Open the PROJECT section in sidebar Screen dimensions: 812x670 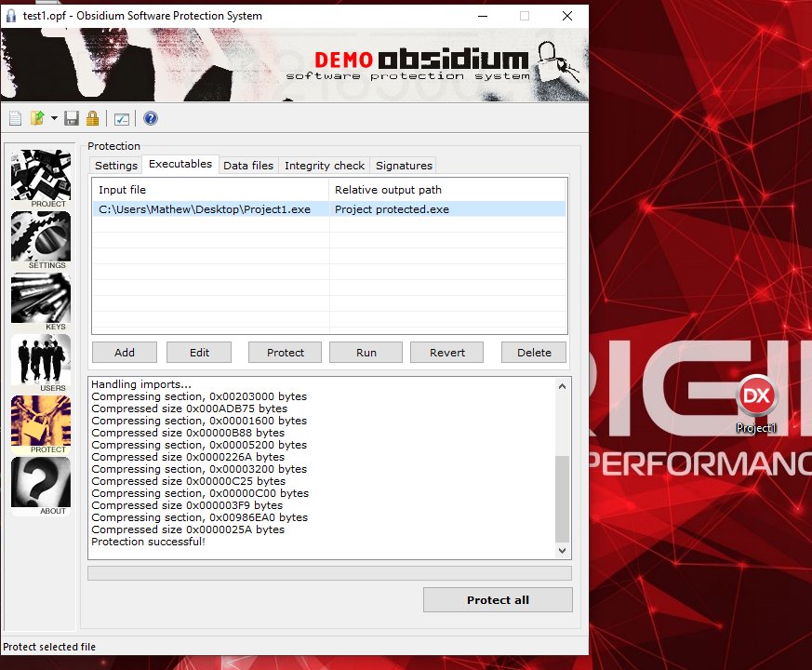pyautogui.click(x=41, y=179)
